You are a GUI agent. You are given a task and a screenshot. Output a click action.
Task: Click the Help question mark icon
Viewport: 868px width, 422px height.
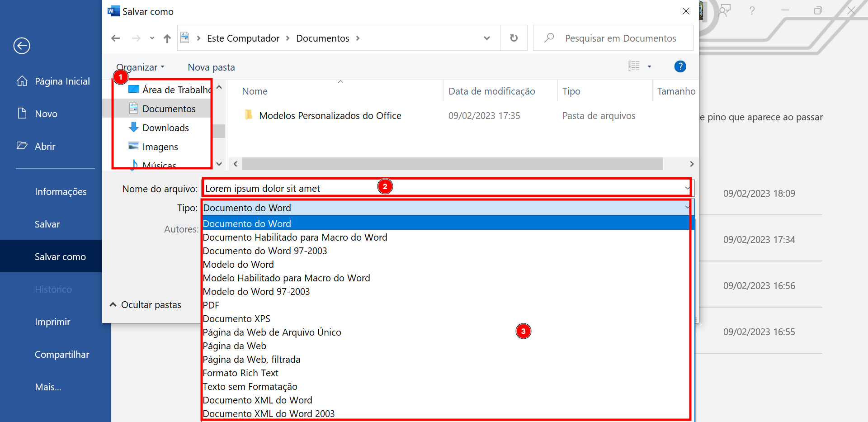680,66
